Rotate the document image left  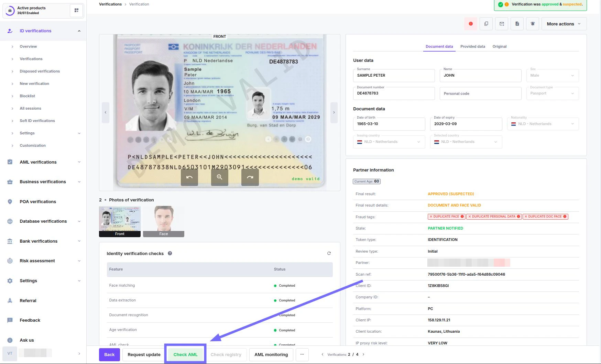[189, 177]
